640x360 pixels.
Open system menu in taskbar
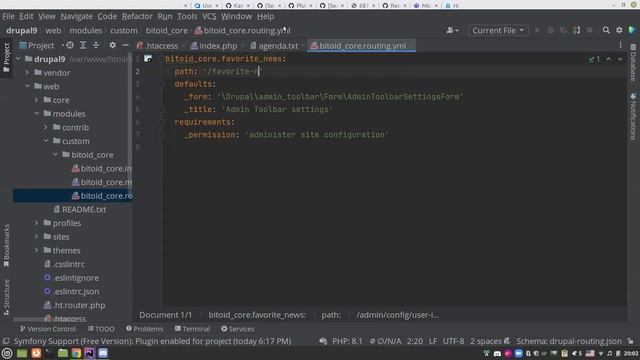7,353
